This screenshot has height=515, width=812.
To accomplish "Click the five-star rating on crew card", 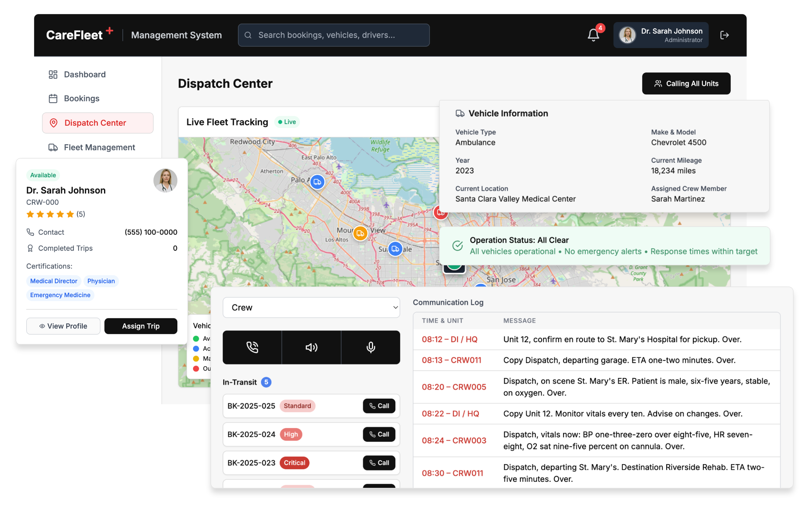I will tap(51, 214).
